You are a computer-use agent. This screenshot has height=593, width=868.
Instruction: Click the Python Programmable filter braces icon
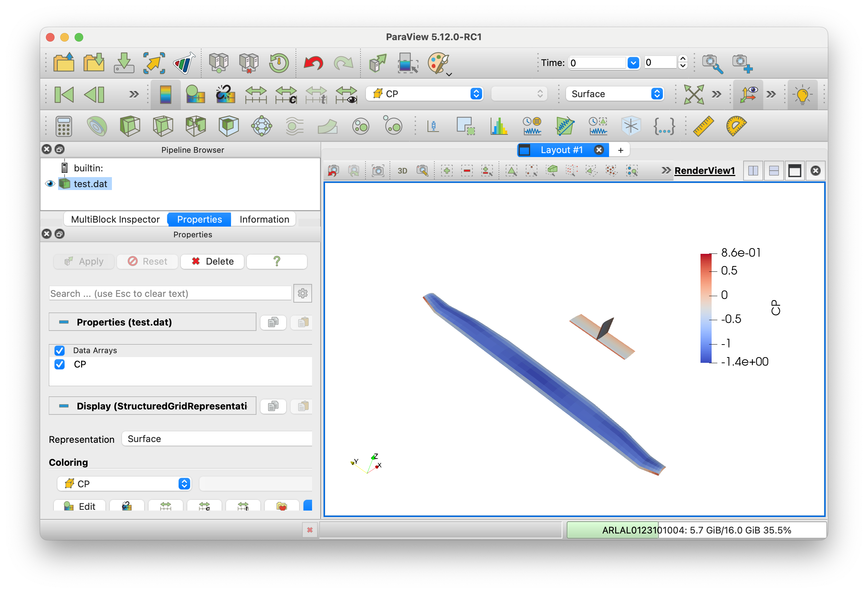pyautogui.click(x=664, y=126)
